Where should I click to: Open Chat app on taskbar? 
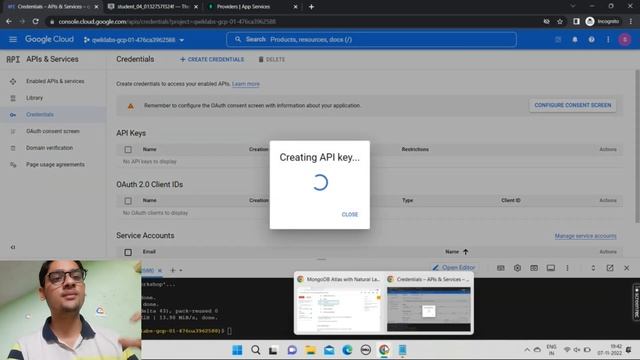click(x=292, y=350)
